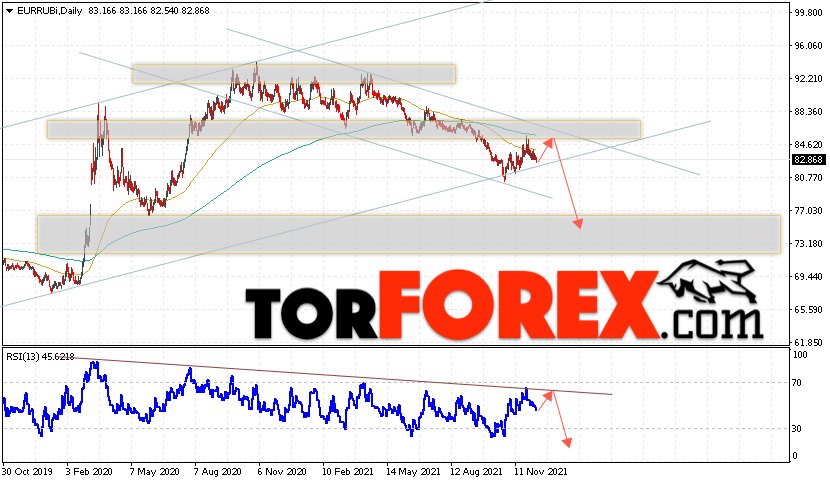Click the dropdown triangle before EURRUBi title
The height and width of the screenshot is (483, 830).
(x=9, y=11)
